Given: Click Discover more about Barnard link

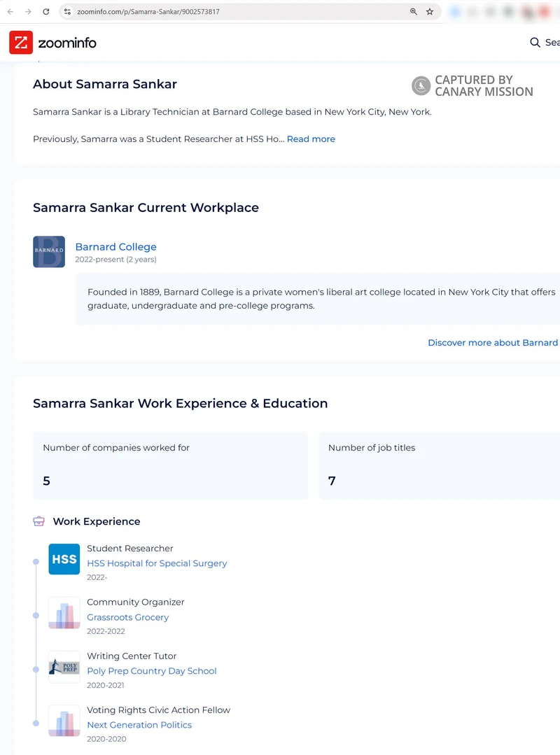Looking at the screenshot, I should (x=493, y=343).
